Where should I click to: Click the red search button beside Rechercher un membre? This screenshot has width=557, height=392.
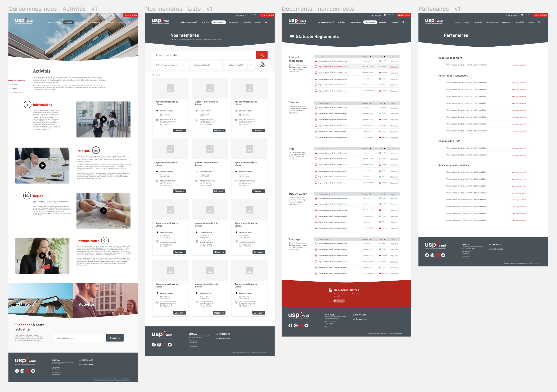pos(262,55)
